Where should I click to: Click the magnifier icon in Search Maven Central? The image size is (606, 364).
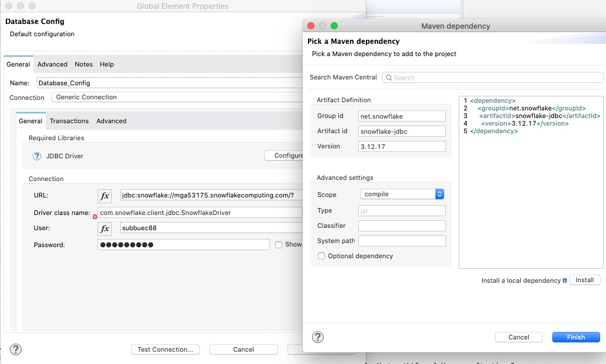[x=389, y=78]
